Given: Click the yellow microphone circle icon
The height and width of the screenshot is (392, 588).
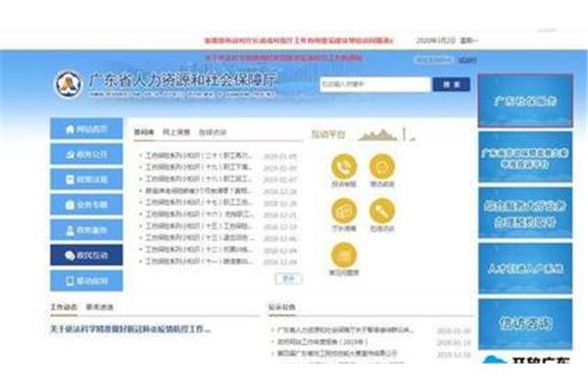Looking at the screenshot, I should point(382,211).
